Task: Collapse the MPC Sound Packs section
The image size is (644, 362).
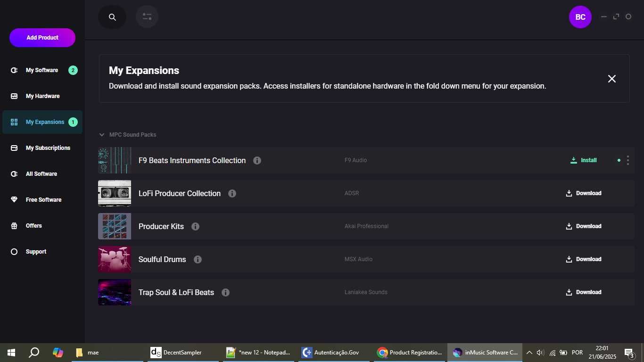Action: tap(101, 135)
